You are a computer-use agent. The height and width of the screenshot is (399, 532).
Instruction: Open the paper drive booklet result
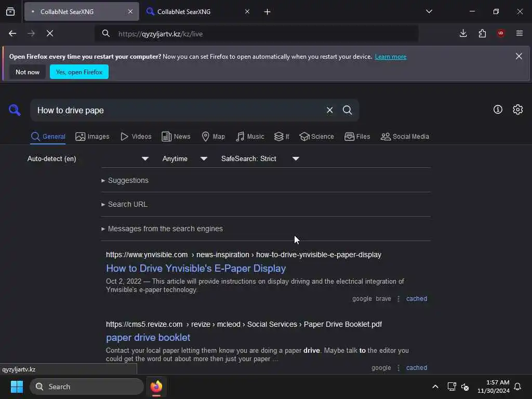point(148,338)
